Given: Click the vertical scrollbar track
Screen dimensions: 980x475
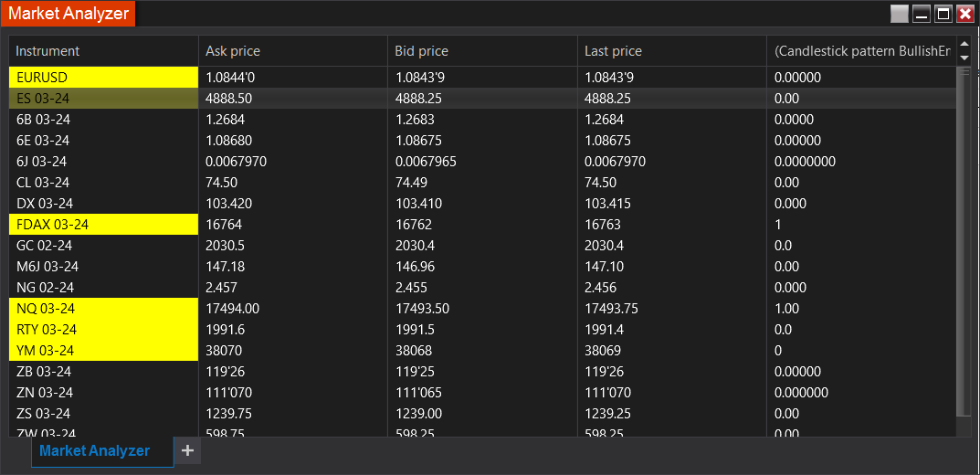Looking at the screenshot, I should coord(960,247).
